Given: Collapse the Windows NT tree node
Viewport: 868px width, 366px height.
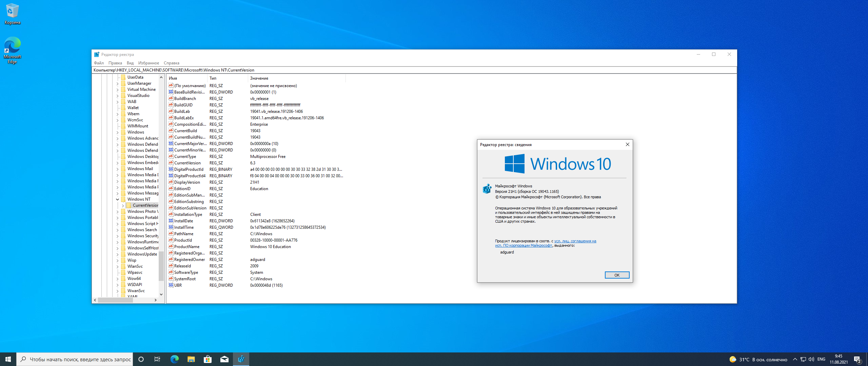Looking at the screenshot, I should (x=118, y=199).
